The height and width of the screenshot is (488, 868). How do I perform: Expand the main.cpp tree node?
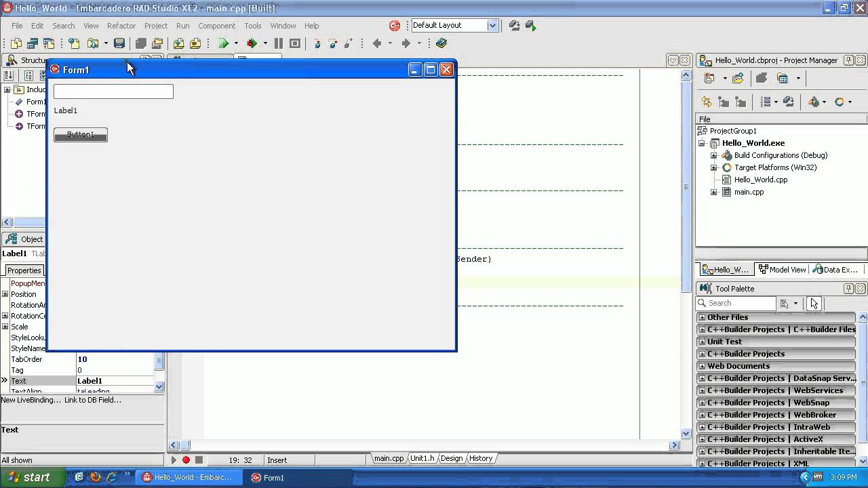coord(713,192)
